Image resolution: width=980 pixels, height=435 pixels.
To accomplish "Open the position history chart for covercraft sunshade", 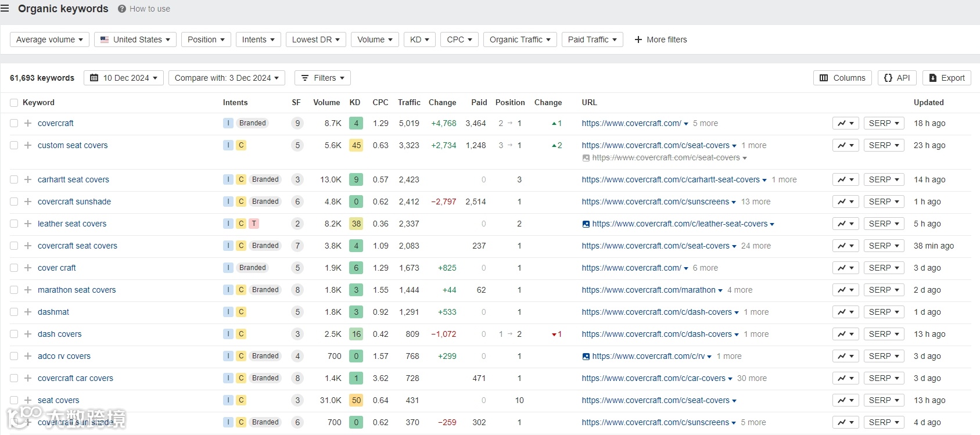I will click(845, 202).
